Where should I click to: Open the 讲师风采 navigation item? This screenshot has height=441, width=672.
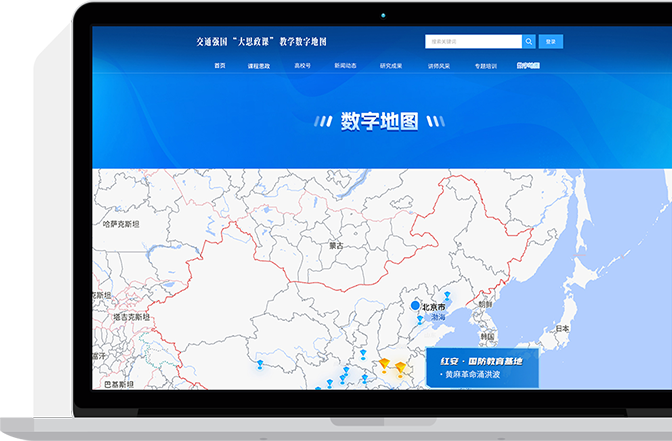click(x=438, y=65)
